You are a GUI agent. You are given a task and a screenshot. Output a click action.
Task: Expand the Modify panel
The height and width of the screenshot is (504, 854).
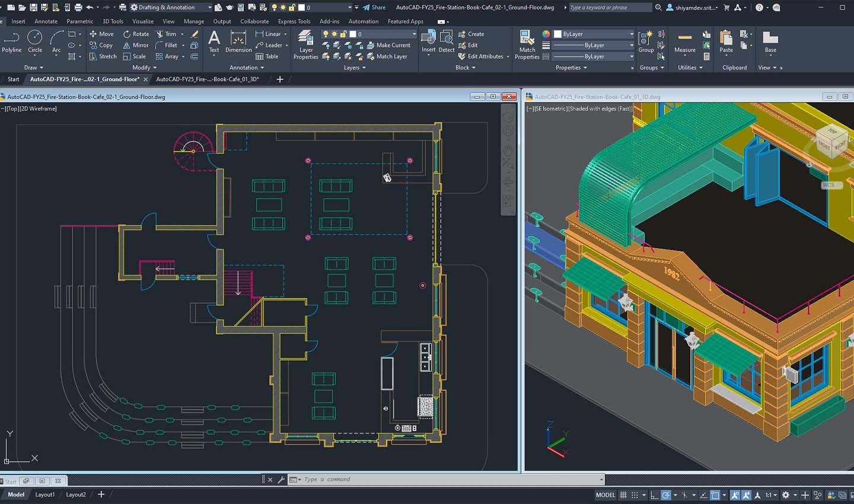pyautogui.click(x=144, y=68)
